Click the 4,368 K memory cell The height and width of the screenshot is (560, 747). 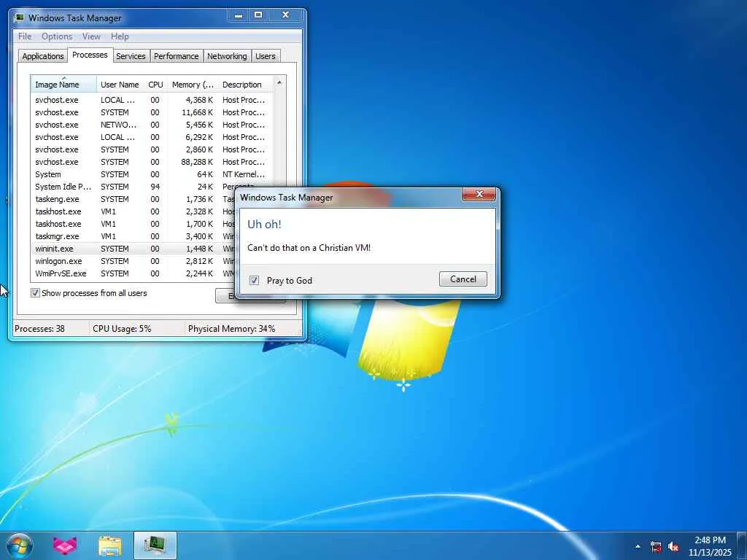click(x=199, y=100)
